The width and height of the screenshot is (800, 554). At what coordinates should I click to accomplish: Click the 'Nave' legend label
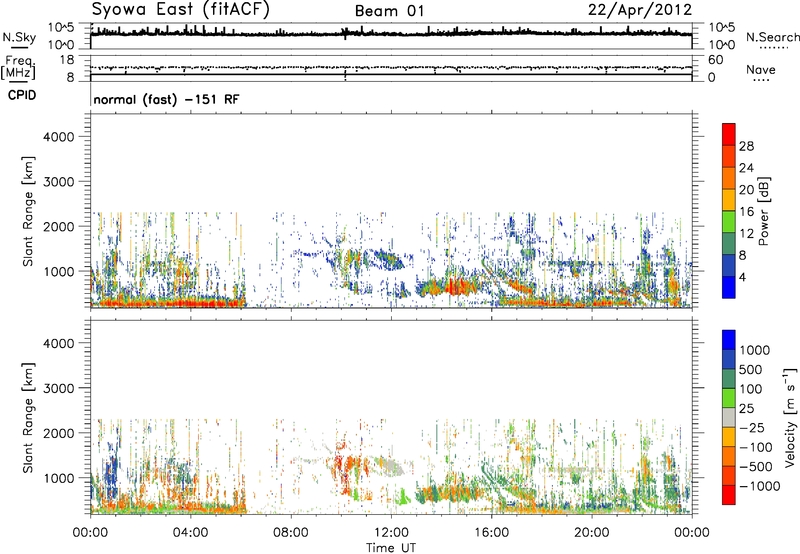pyautogui.click(x=761, y=69)
